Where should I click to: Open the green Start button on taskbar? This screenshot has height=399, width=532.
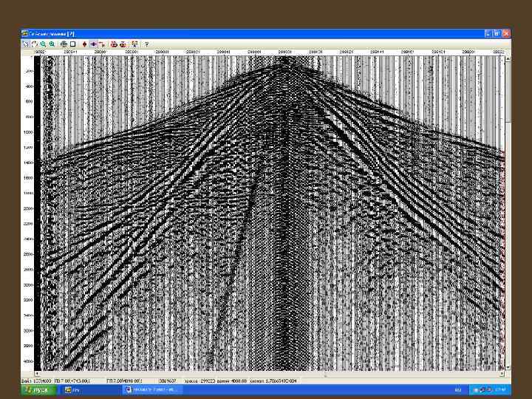pos(38,390)
